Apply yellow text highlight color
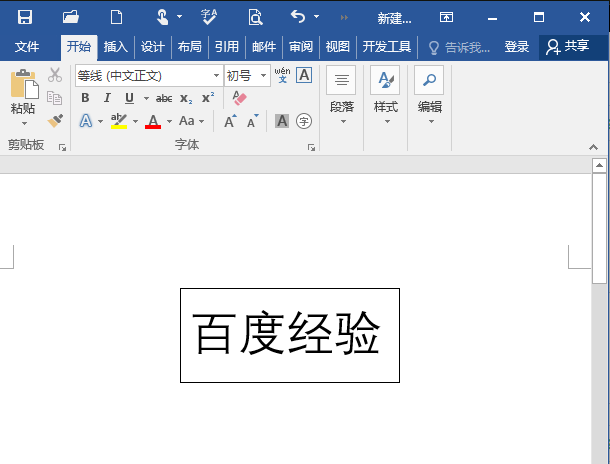The width and height of the screenshot is (610, 464). 119,121
